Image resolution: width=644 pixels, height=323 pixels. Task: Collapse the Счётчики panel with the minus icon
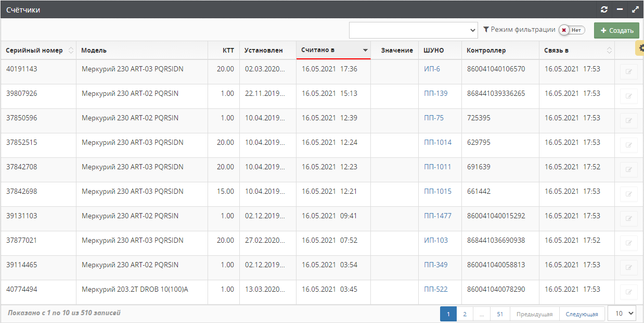pos(620,9)
